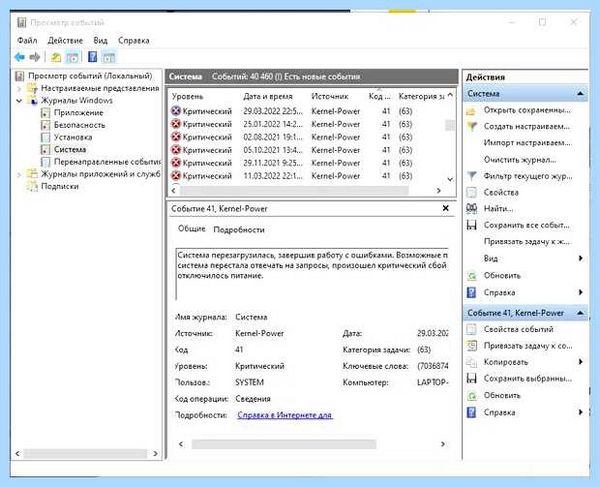This screenshot has height=487, width=600.
Task: Click the Help toolbar icon
Action: coord(93,57)
